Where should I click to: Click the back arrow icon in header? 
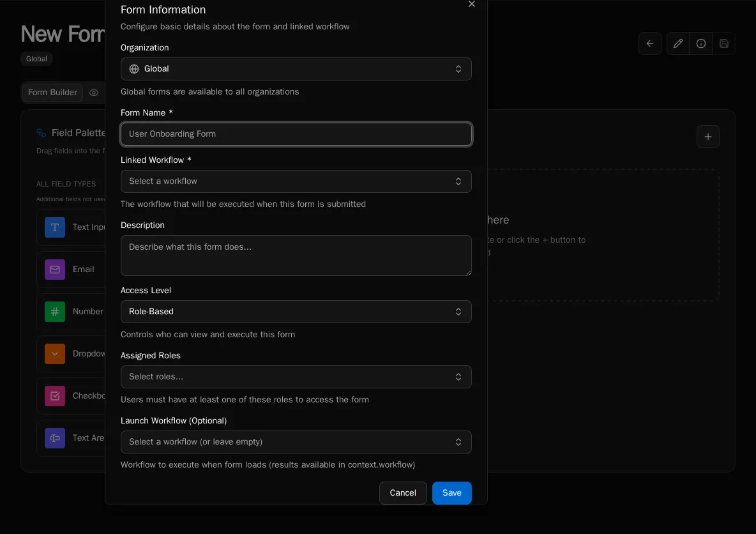[x=649, y=43]
